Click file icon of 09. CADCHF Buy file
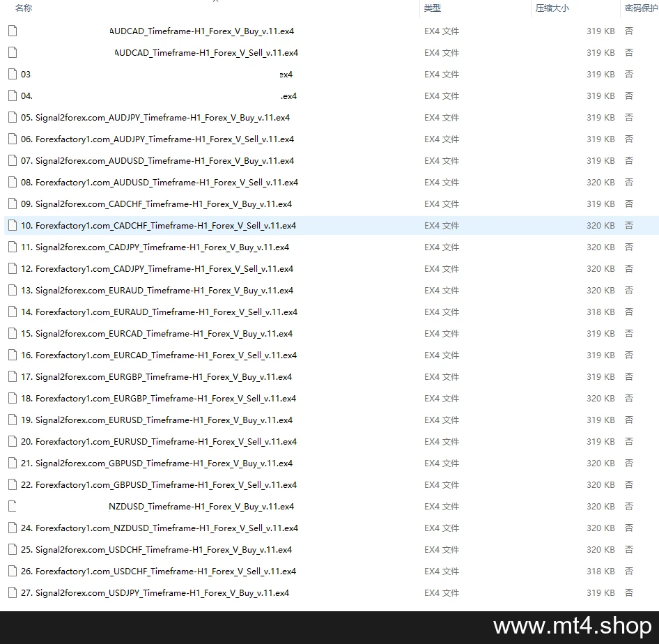Viewport: 659px width, 644px height. click(x=13, y=204)
